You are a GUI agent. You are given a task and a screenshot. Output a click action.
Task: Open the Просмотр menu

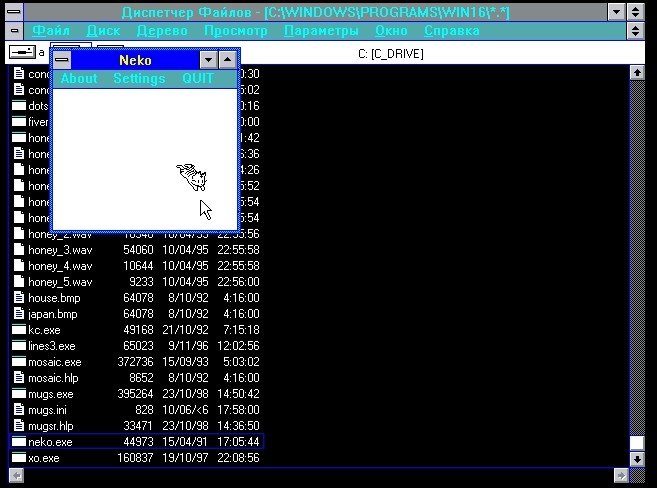click(235, 31)
